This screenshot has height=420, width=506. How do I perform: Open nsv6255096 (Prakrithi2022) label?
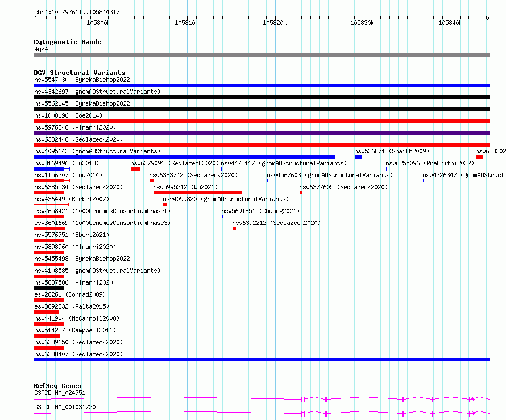coord(430,163)
